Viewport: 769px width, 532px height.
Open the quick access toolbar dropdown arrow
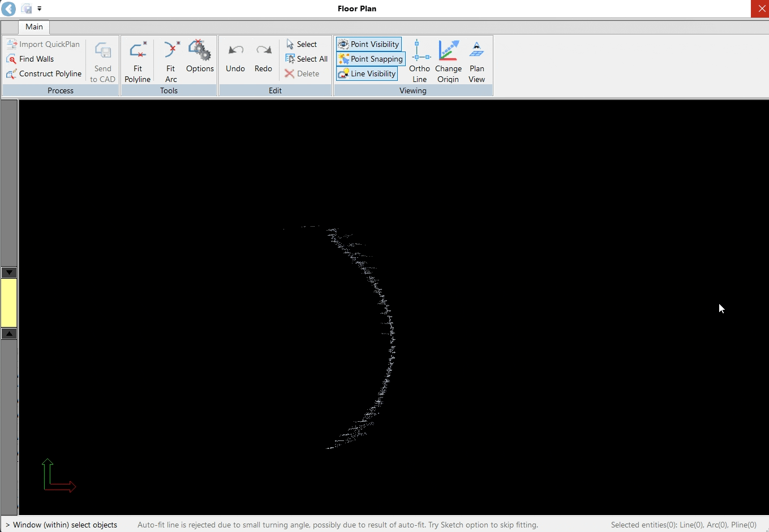tap(40, 8)
